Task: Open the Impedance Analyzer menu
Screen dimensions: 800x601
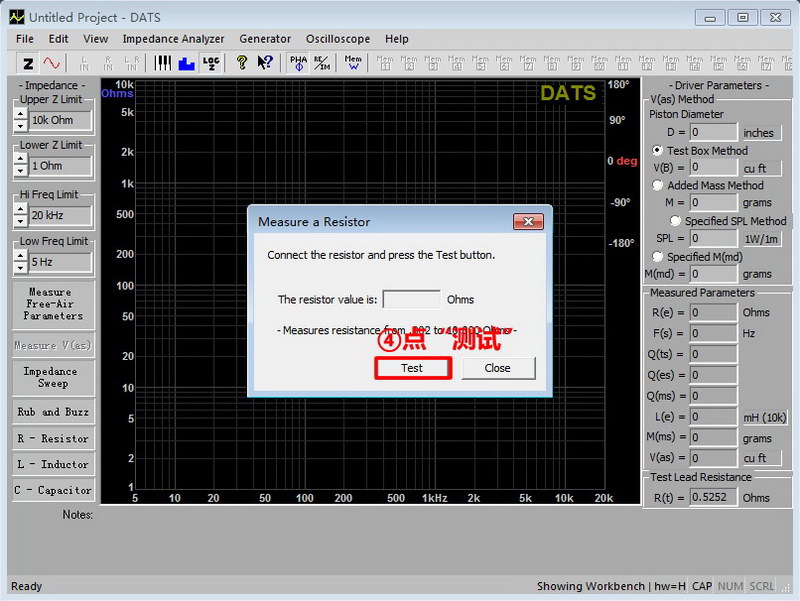Action: [173, 39]
